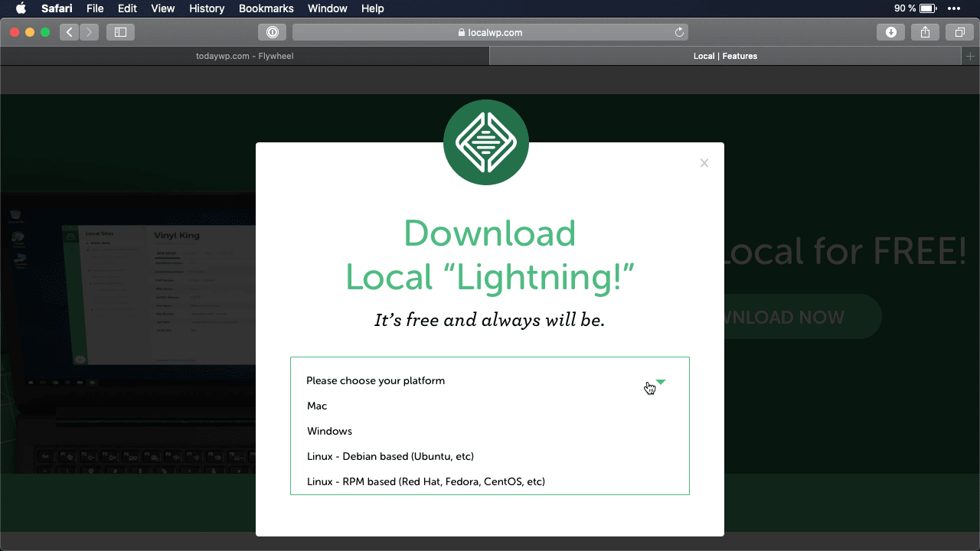Click the localwp.com address bar

[490, 32]
